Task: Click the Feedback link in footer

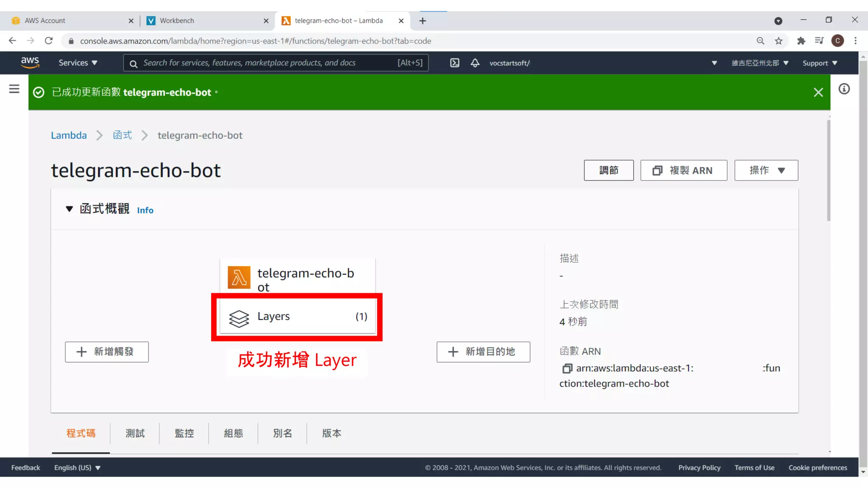Action: pos(25,468)
